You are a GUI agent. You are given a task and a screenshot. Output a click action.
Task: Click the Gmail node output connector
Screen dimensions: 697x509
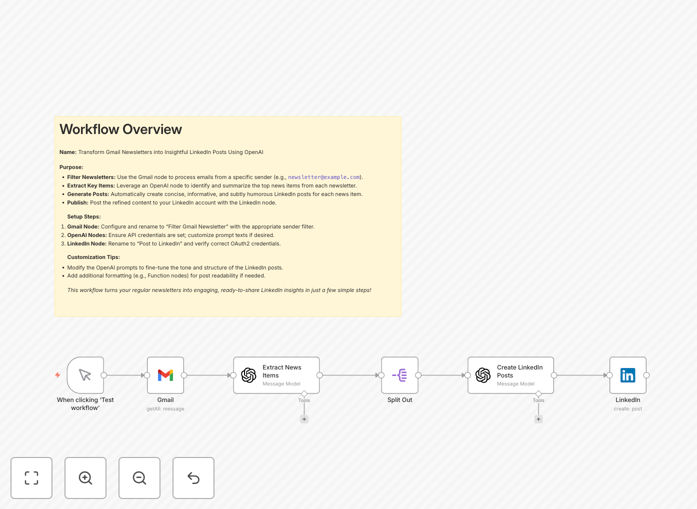[x=184, y=375]
